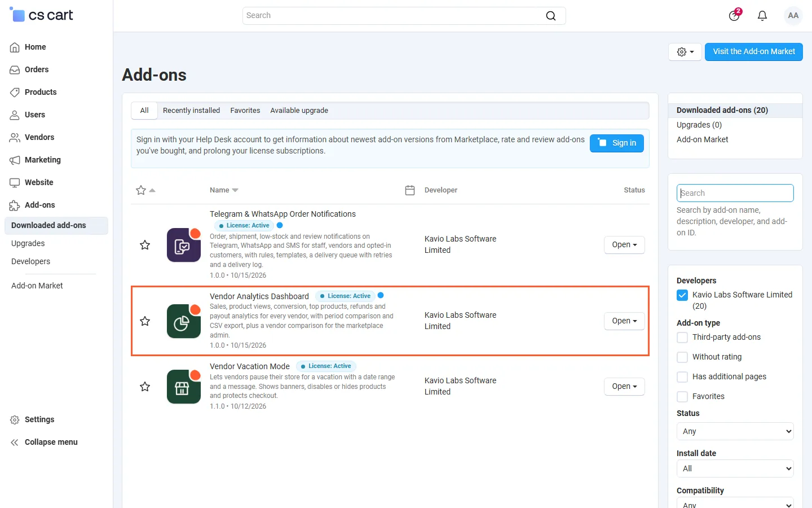Click the search magnifier icon in top bar
This screenshot has width=812, height=508.
pyautogui.click(x=551, y=16)
